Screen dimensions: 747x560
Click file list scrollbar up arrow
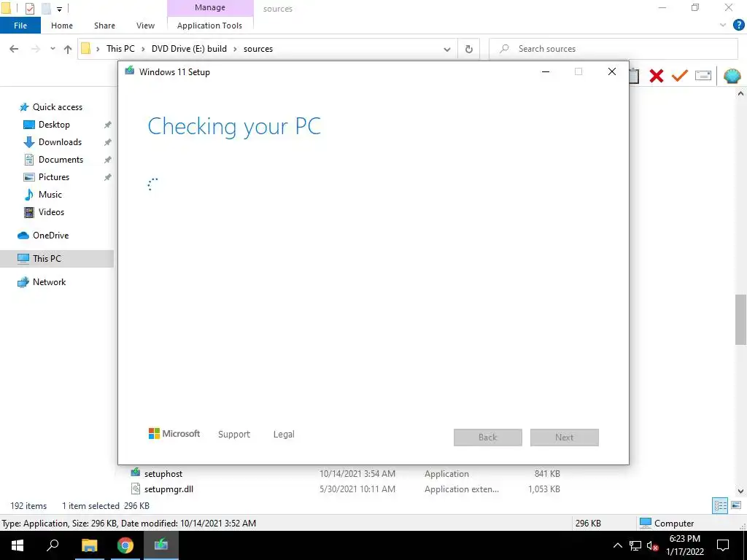tap(740, 94)
